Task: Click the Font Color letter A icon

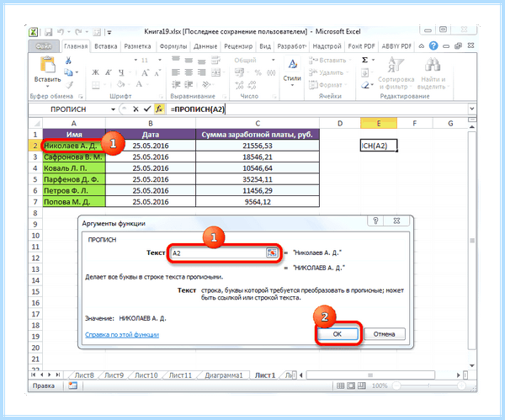Action: [139, 84]
